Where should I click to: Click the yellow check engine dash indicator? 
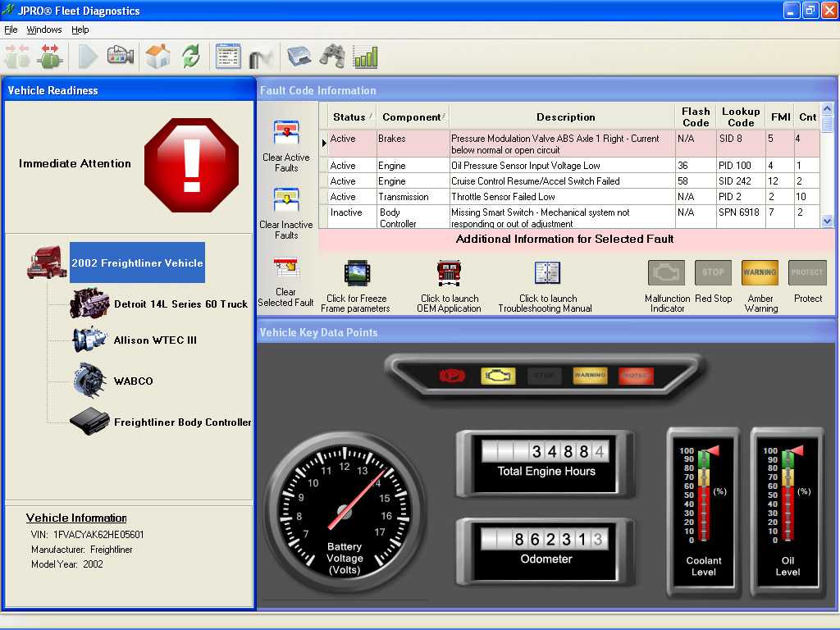coord(498,376)
